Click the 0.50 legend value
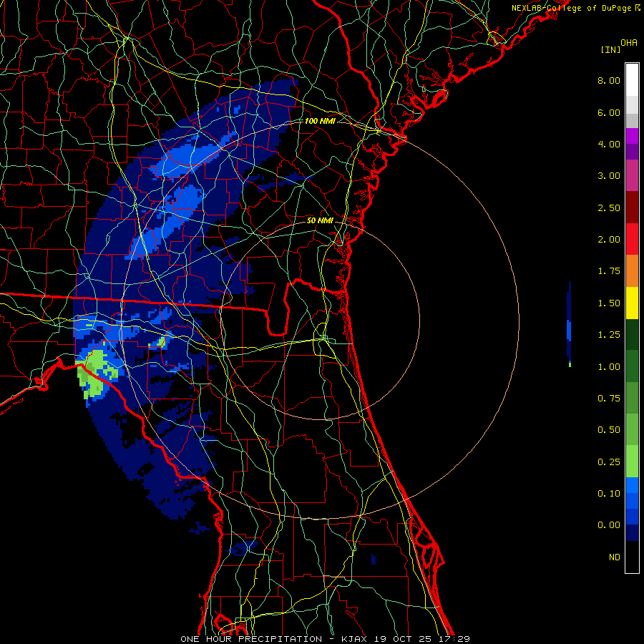Image resolution: width=644 pixels, height=644 pixels. pyautogui.click(x=609, y=430)
